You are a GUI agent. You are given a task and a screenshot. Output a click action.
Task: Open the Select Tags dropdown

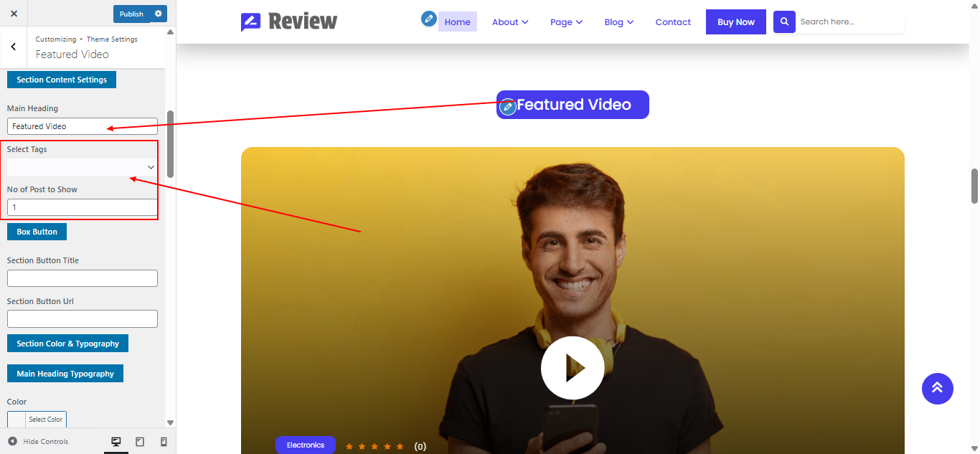point(83,166)
